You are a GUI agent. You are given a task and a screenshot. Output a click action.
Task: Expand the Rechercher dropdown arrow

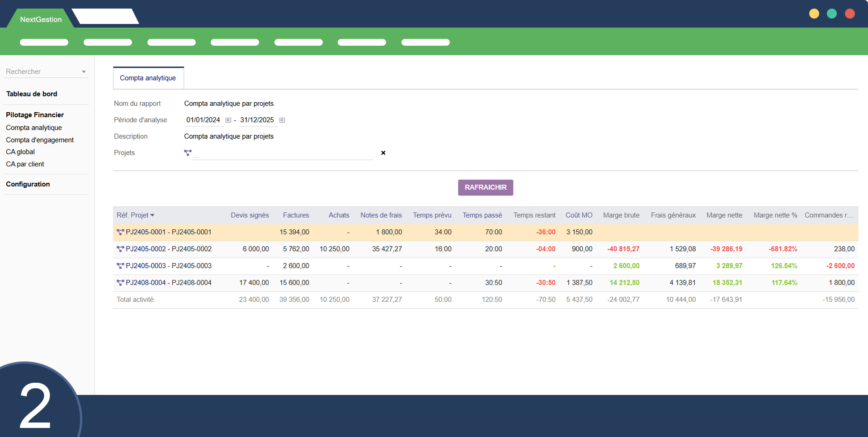pos(84,72)
